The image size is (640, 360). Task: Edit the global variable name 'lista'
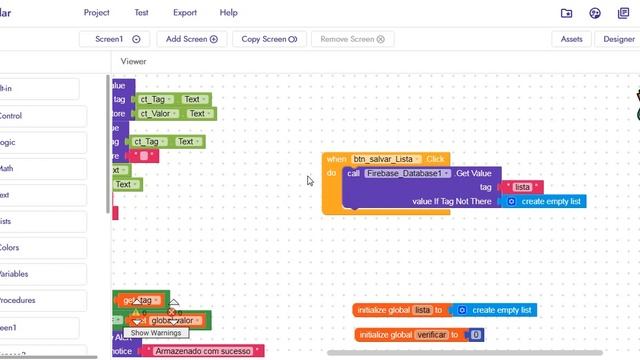(422, 310)
